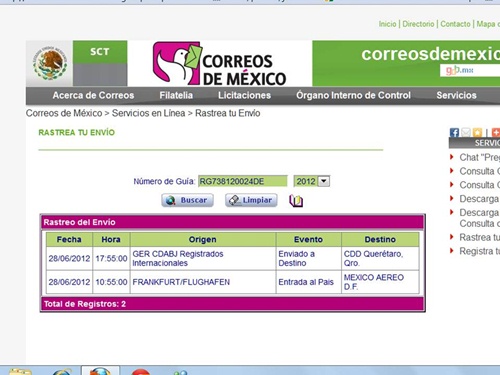This screenshot has height=375, width=500.
Task: Open the purple book help icon
Action: (296, 201)
